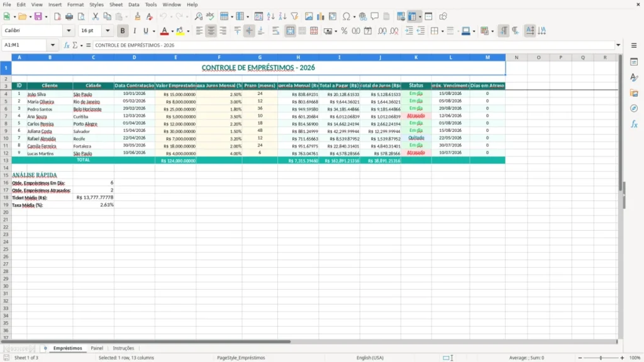
Task: Switch to the Painel sheet tab
Action: coord(97,348)
